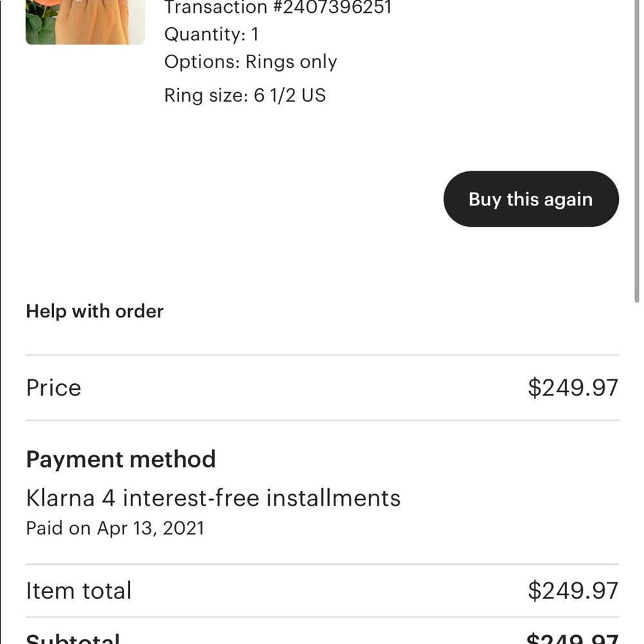Click the Subtotal amount at the bottom
644x644 pixels.
(x=573, y=639)
